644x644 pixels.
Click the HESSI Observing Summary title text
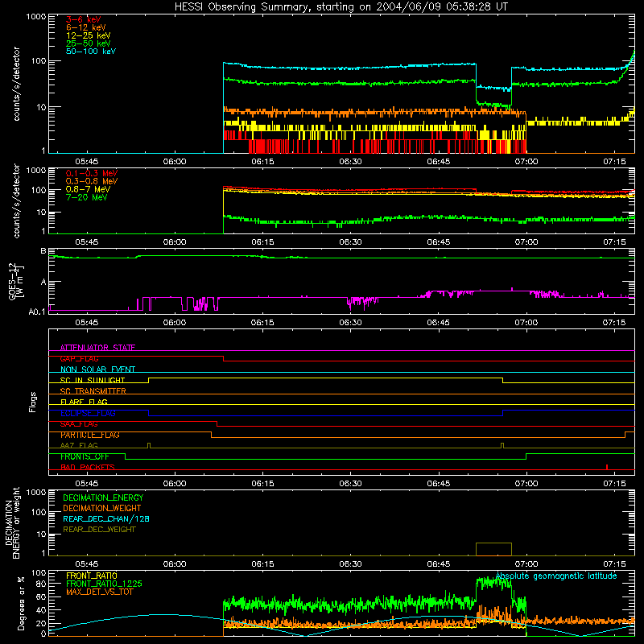pyautogui.click(x=341, y=7)
